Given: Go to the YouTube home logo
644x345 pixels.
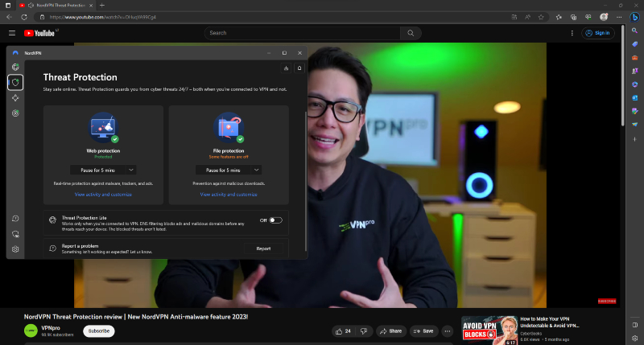Looking at the screenshot, I should pos(39,33).
